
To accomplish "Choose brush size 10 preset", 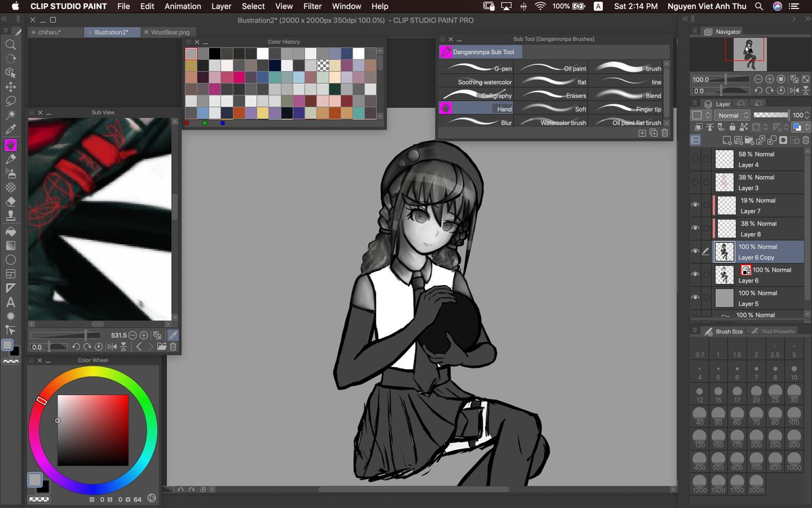I will (794, 373).
